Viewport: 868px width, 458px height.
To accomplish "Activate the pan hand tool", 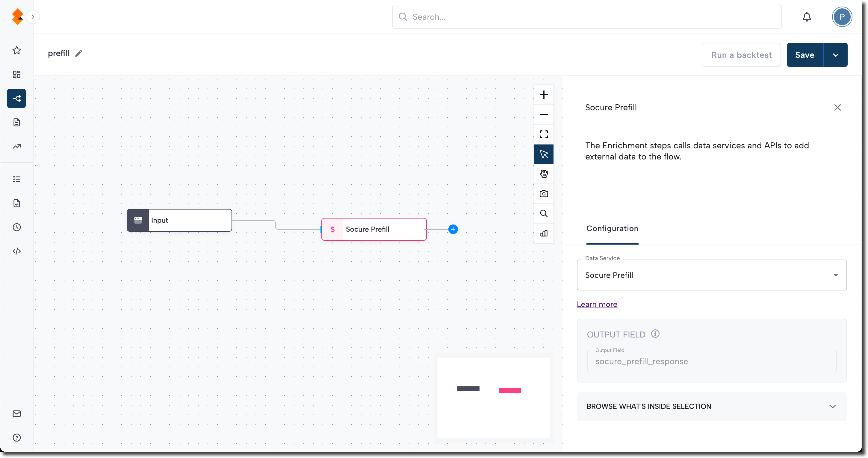I will pyautogui.click(x=544, y=174).
